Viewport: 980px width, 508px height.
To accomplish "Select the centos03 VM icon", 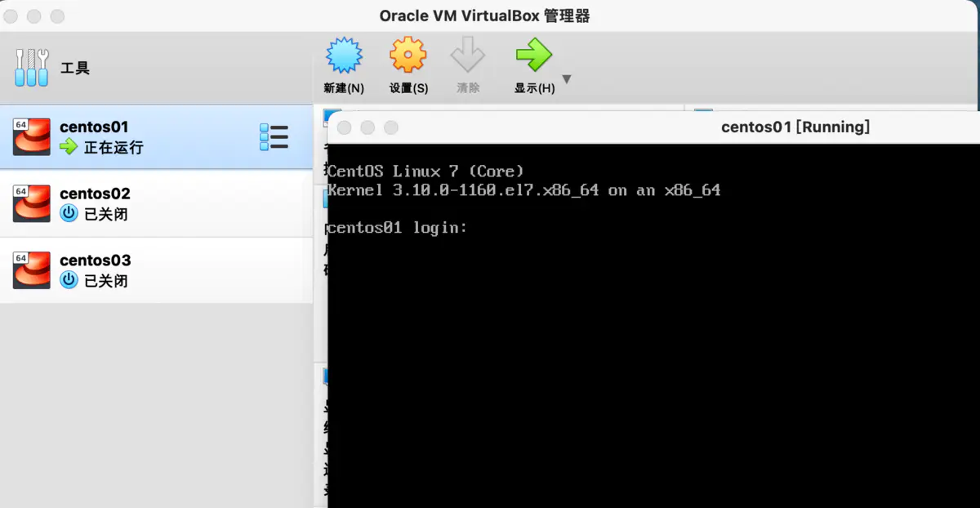I will tap(32, 270).
